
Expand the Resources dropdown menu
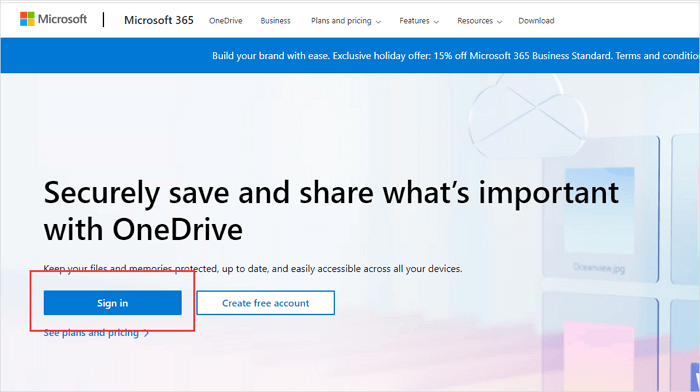pos(479,21)
